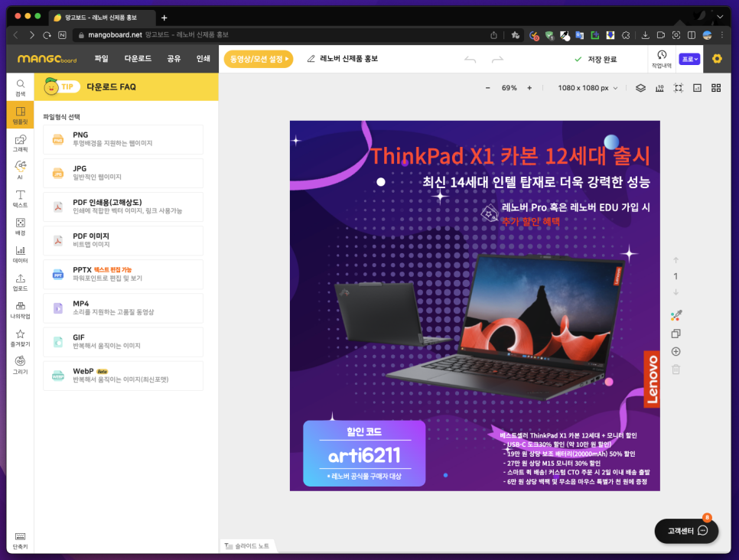The image size is (739, 560).
Task: Edit project title 레노버 신제품 홍보
Action: tap(349, 58)
